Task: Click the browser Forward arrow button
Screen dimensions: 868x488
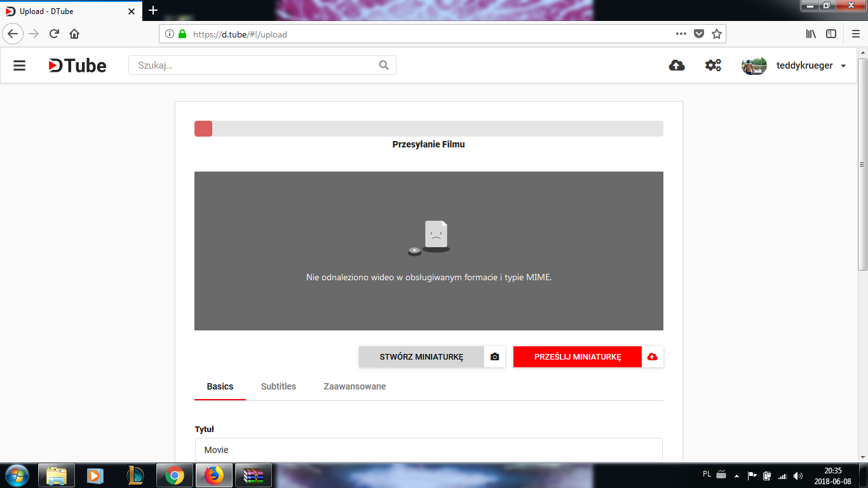Action: [34, 34]
